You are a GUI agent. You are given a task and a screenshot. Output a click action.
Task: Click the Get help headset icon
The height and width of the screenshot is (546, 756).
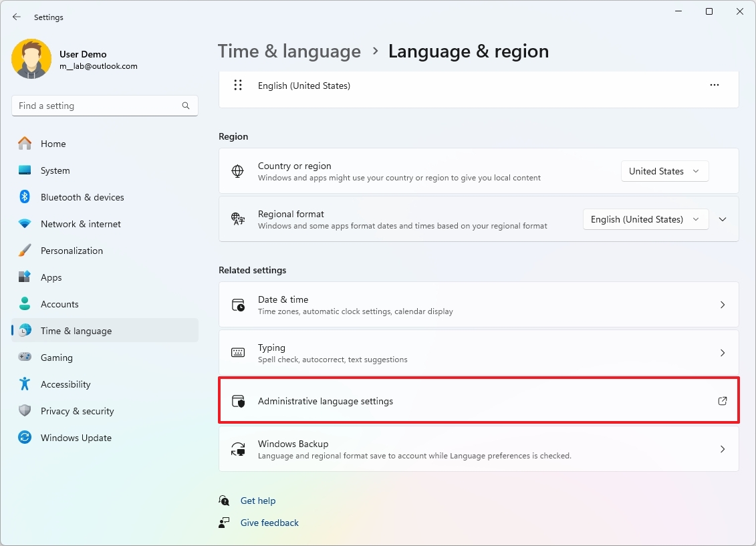coord(224,500)
